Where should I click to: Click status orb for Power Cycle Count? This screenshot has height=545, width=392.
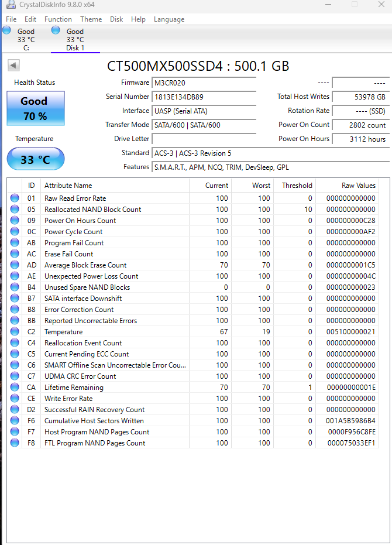(15, 231)
